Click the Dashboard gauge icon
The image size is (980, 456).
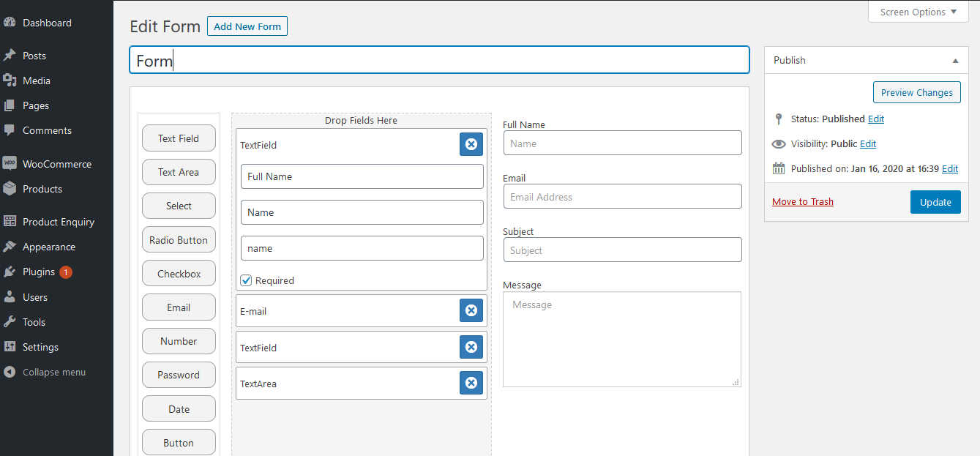pos(10,23)
